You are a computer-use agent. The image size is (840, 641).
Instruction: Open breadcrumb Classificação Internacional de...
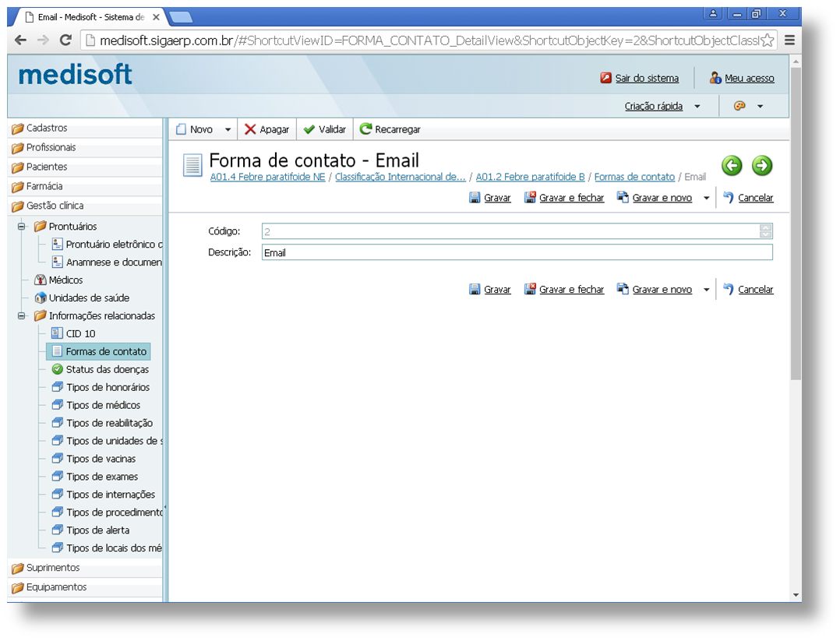[x=401, y=177]
